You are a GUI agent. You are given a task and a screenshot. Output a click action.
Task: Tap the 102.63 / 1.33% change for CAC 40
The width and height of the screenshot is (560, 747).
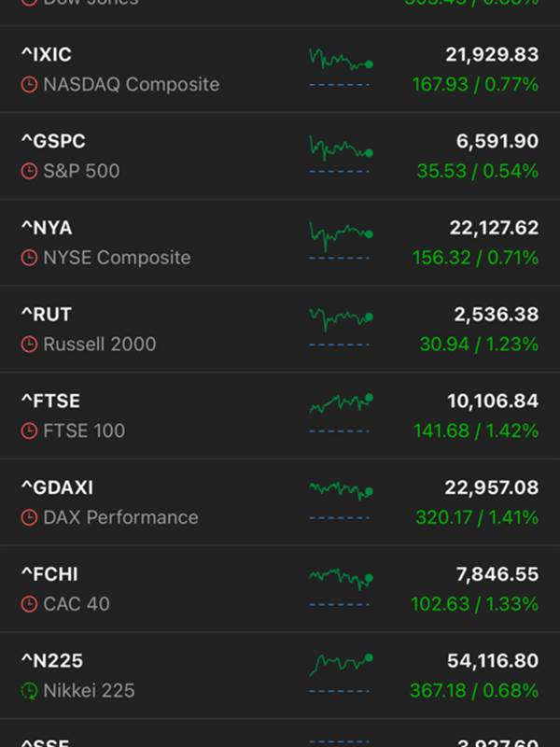click(x=475, y=604)
